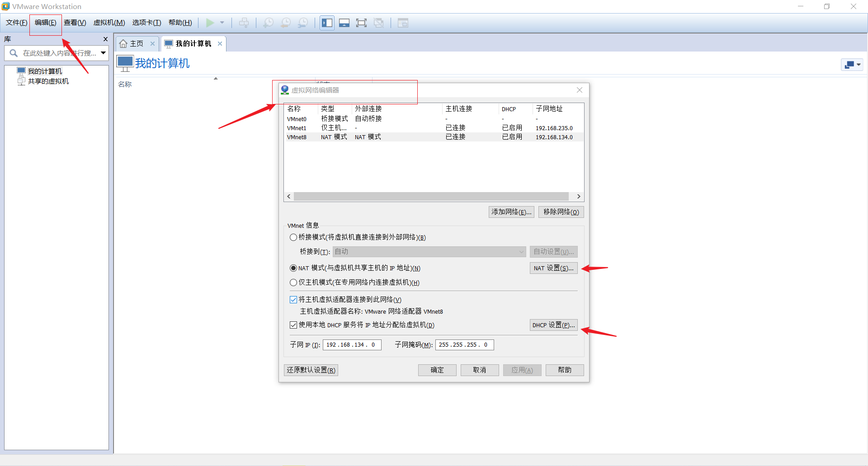Image resolution: width=868 pixels, height=466 pixels.
Task: Click the green power-on play icon
Action: 210,23
